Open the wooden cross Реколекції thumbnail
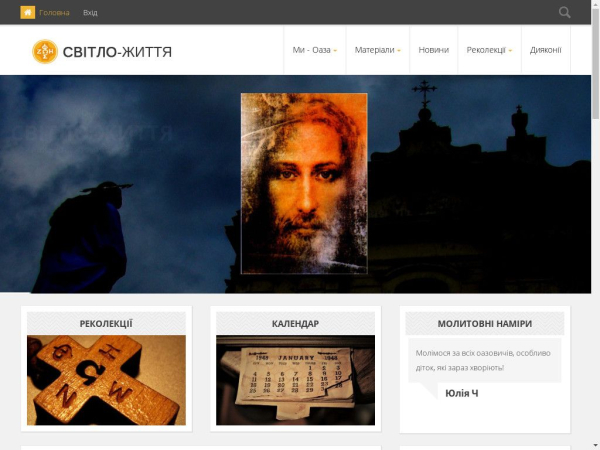Image resolution: width=600 pixels, height=450 pixels. pos(106,380)
